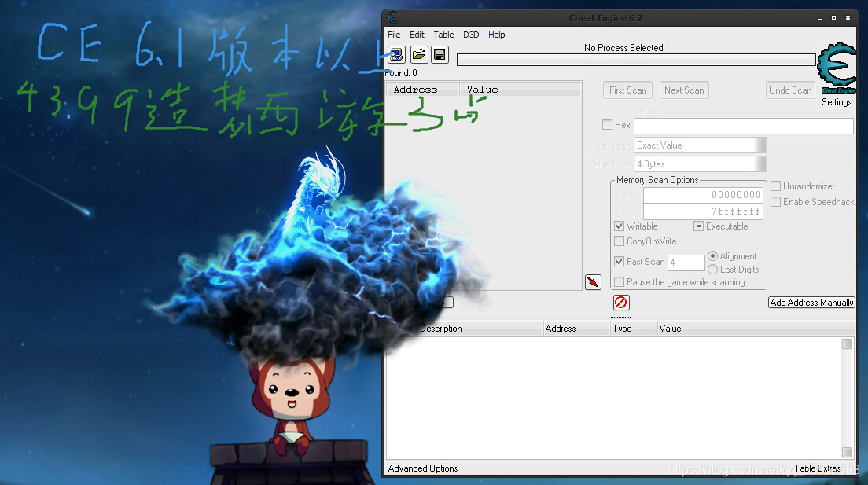Click the First Scan button

(x=627, y=90)
